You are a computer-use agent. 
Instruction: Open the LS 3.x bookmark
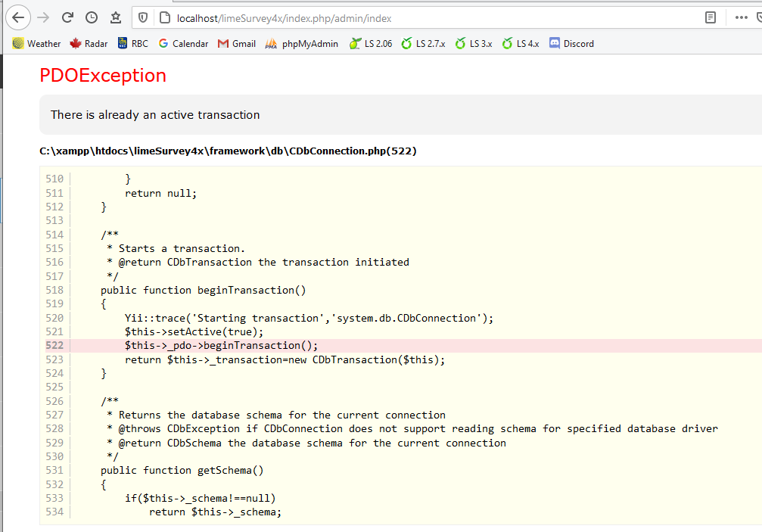[x=474, y=44]
